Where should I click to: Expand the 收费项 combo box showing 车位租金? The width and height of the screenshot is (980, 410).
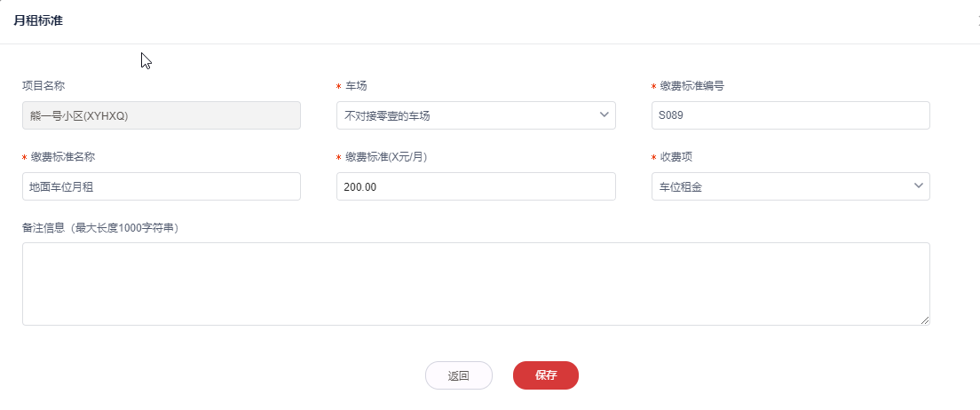pyautogui.click(x=781, y=186)
